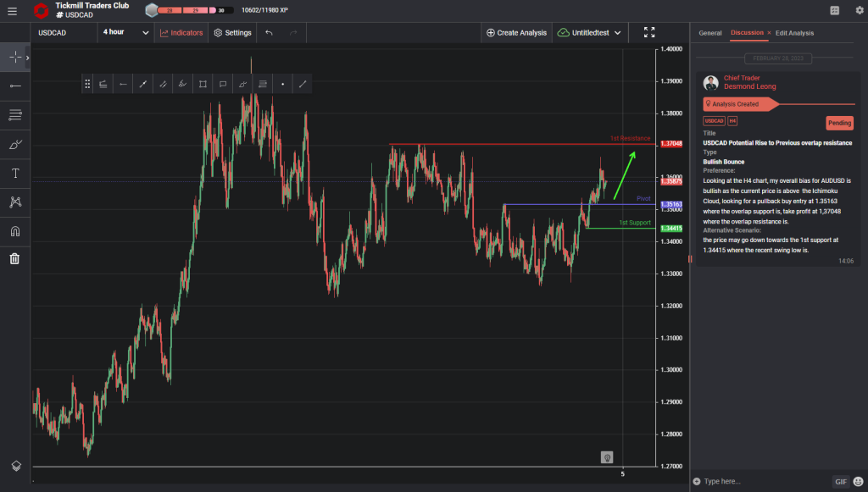Switch to the Edit Analysis tab

[794, 32]
